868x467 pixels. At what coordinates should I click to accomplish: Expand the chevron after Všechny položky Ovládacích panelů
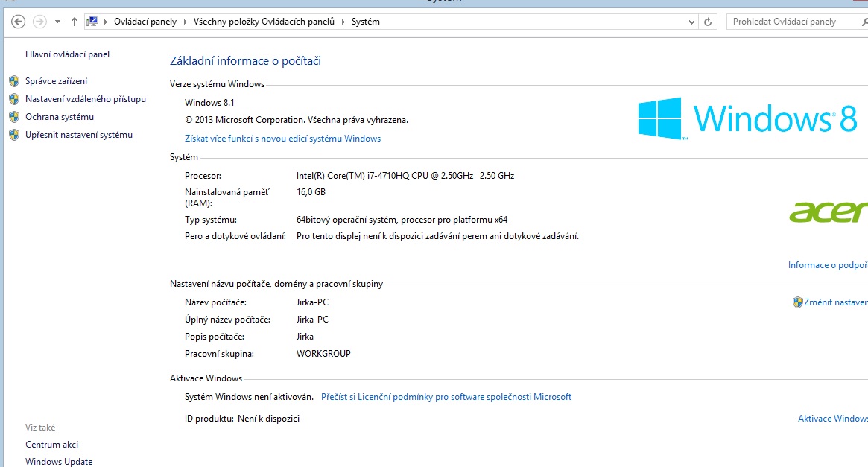[343, 22]
